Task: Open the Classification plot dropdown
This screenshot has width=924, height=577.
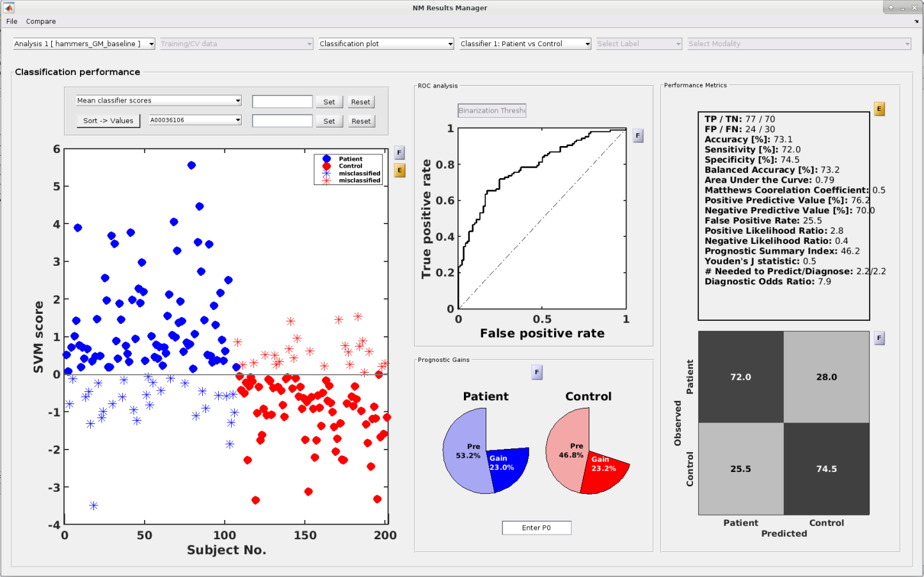Action: pos(386,44)
